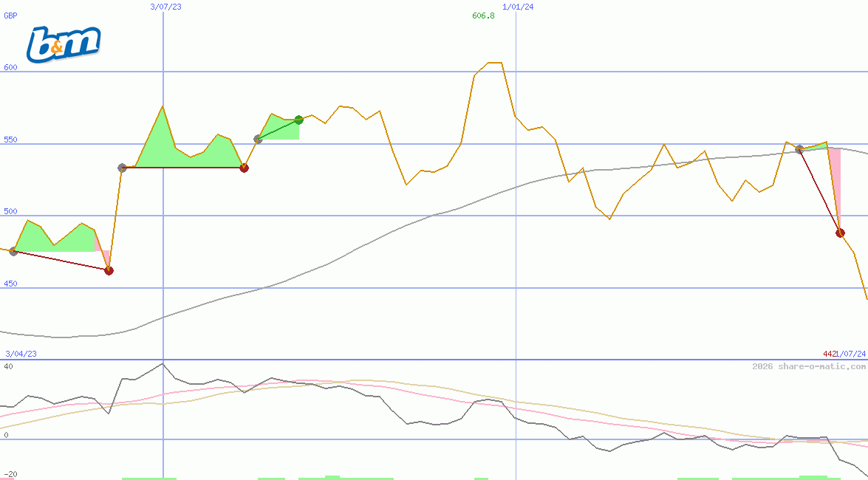Image resolution: width=868 pixels, height=480 pixels.
Task: Open the share-o-matic.com watermark link
Action: 809,366
